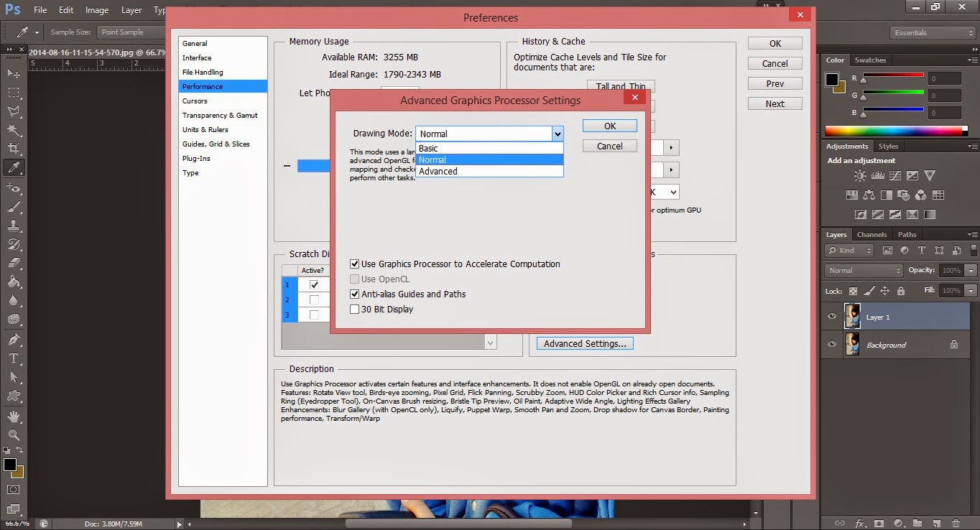980x530 pixels.
Task: Click the Tall and Thin button
Action: pos(621,86)
